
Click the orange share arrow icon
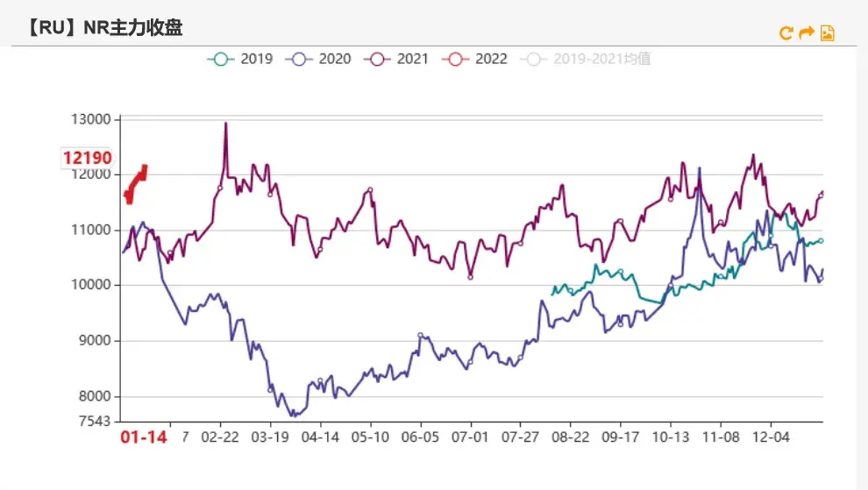click(x=807, y=33)
